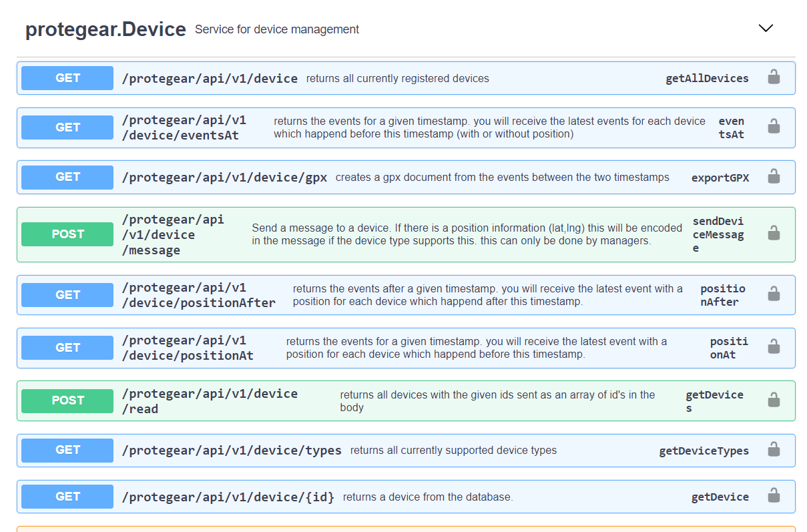Click the lock icon for positionAt endpoint

(774, 347)
